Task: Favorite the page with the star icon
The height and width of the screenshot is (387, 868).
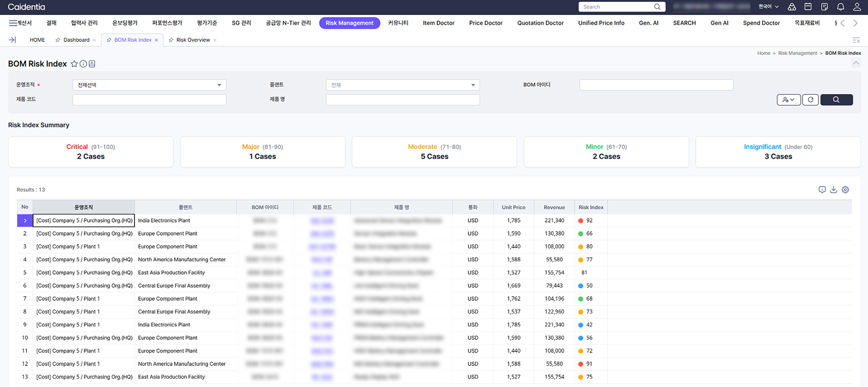Action: point(74,64)
